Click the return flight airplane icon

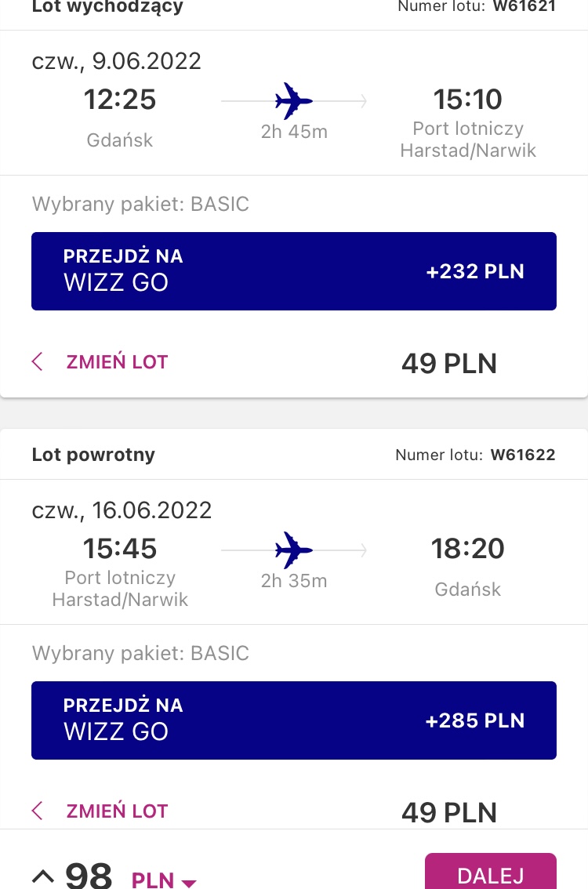click(x=293, y=550)
